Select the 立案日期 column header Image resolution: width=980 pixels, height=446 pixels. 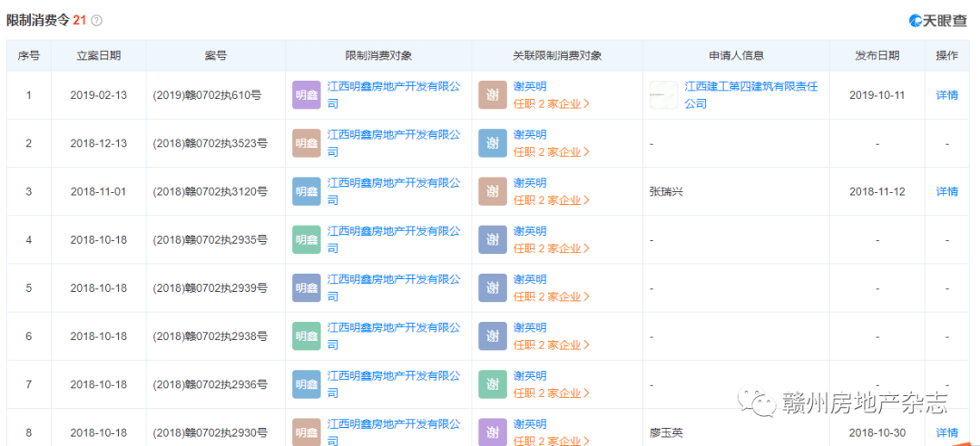point(99,55)
